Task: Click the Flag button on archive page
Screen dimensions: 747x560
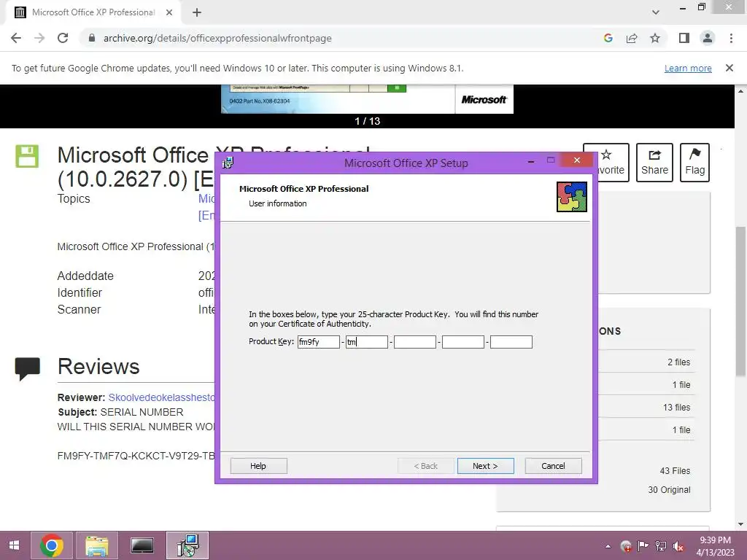Action: (694, 163)
